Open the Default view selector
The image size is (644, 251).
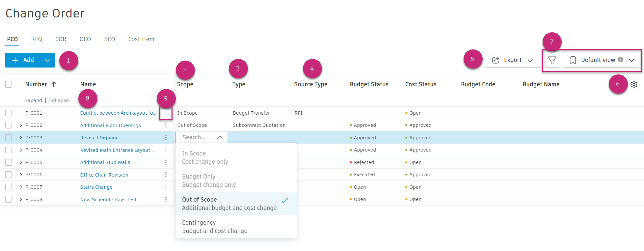pyautogui.click(x=601, y=60)
